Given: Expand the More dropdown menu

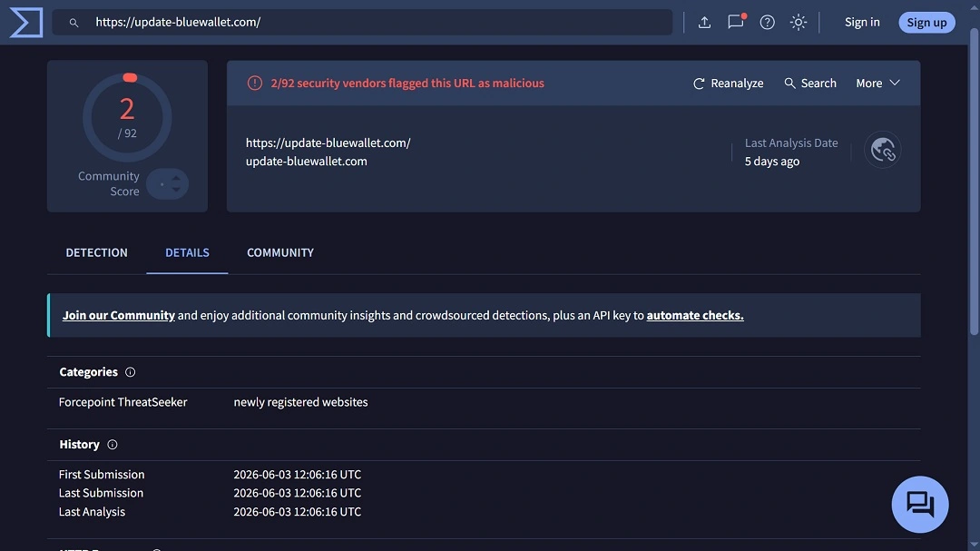Looking at the screenshot, I should tap(878, 84).
